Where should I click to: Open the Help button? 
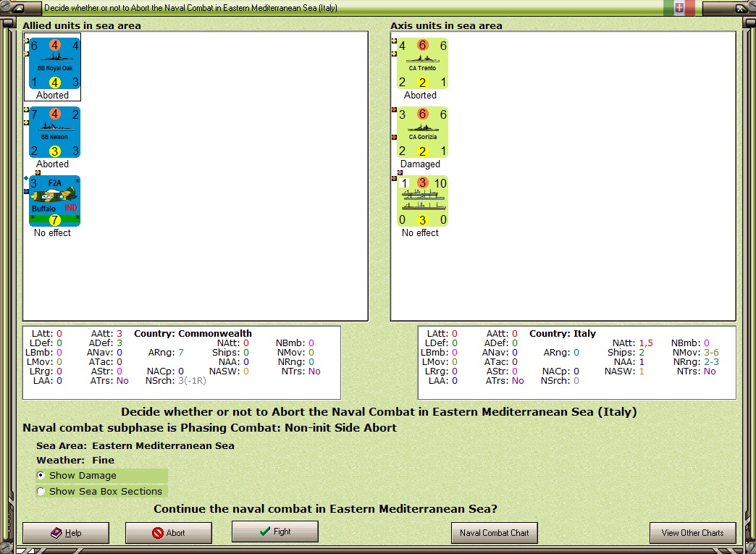point(66,533)
